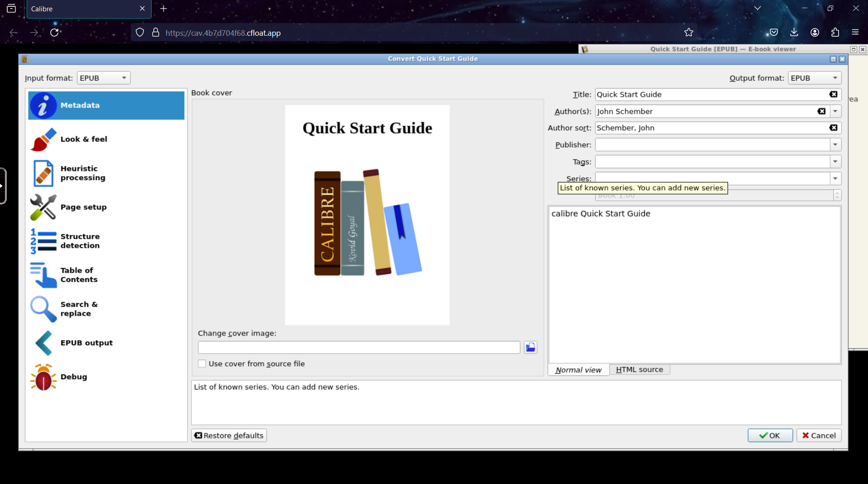This screenshot has height=484, width=868.
Task: Open a new browser tab
Action: coord(164,9)
